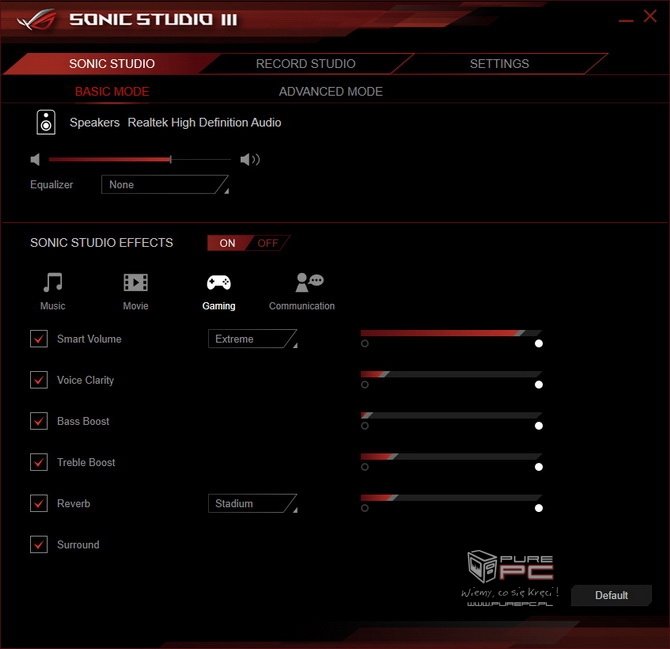
Task: Click the loud speaker icon by the volume slider
Action: (250, 160)
